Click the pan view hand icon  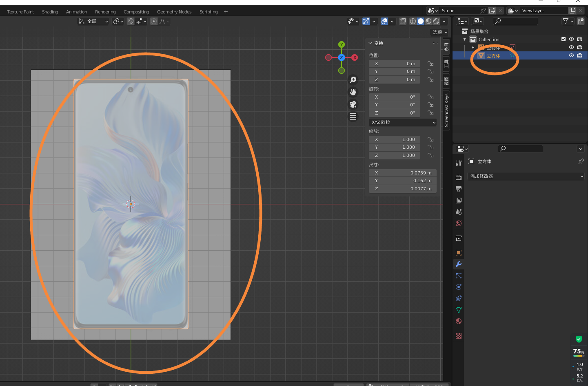(x=353, y=92)
